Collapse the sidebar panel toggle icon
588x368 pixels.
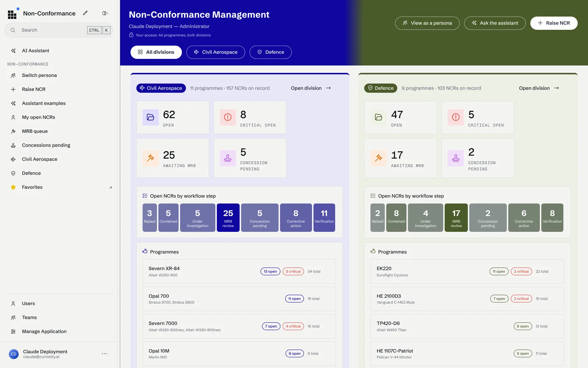(x=105, y=13)
